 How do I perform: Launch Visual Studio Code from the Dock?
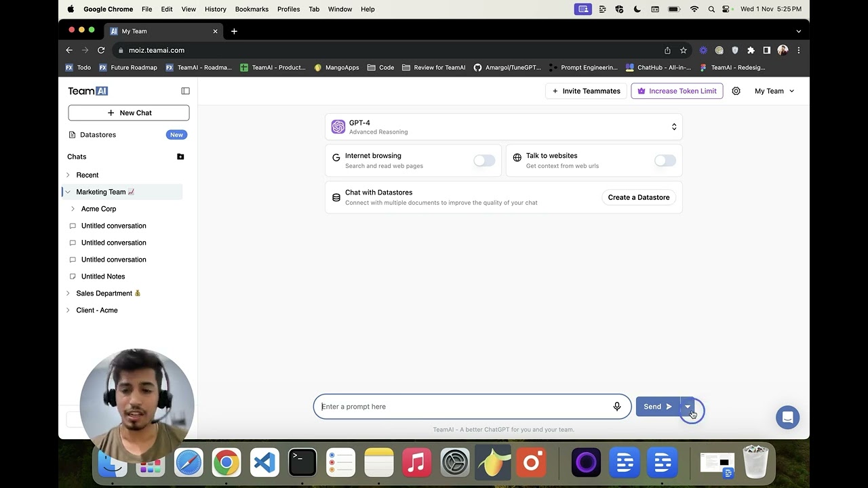coord(264,462)
